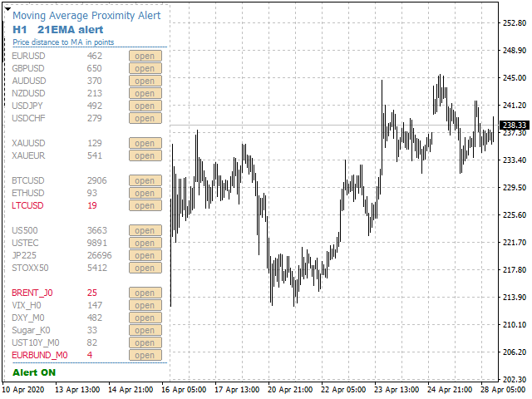Screen dimensions: 532x399
Task: Click Price distance to MA in points
Action: coord(63,42)
